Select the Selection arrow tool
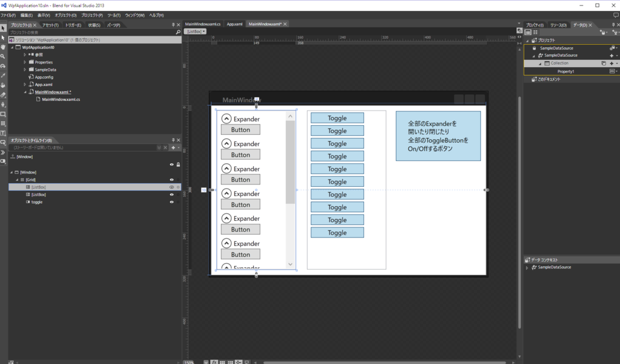 [3, 28]
